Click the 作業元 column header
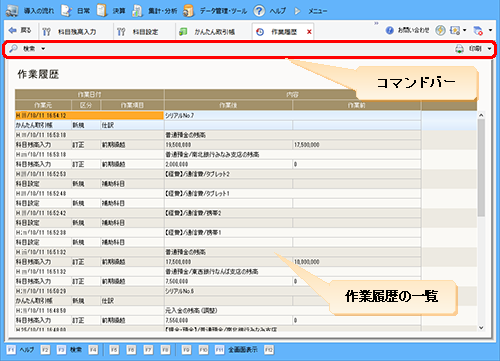This screenshot has width=500, height=361. point(43,105)
